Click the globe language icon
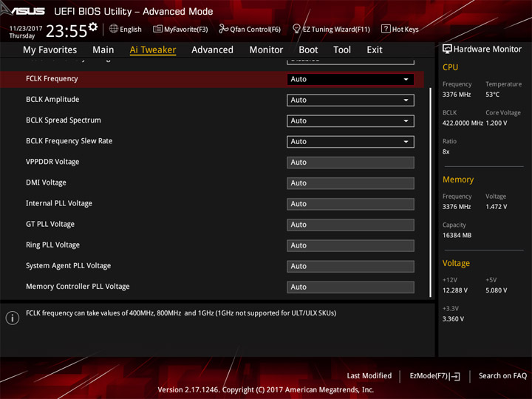Image resolution: width=532 pixels, height=399 pixels. [x=114, y=29]
